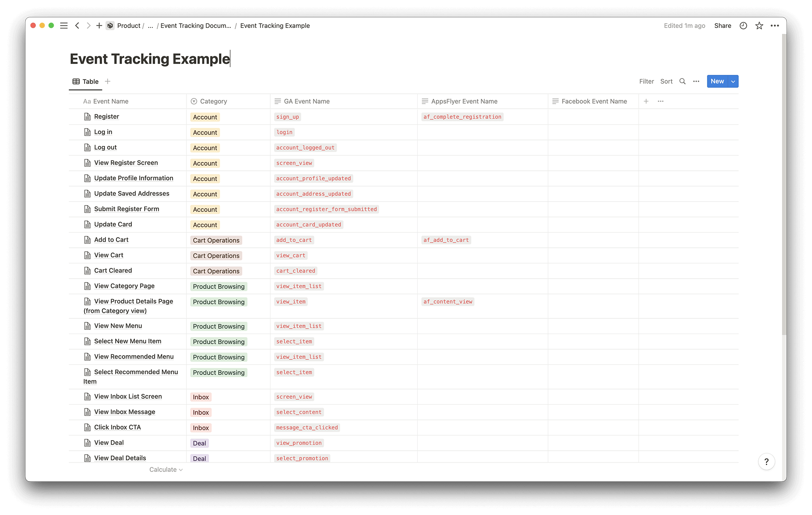Favorite this page with star icon

tap(759, 26)
